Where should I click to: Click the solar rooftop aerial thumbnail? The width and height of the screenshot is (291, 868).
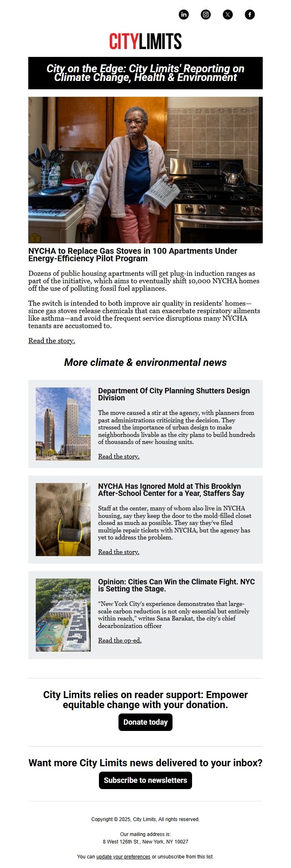coord(63,615)
